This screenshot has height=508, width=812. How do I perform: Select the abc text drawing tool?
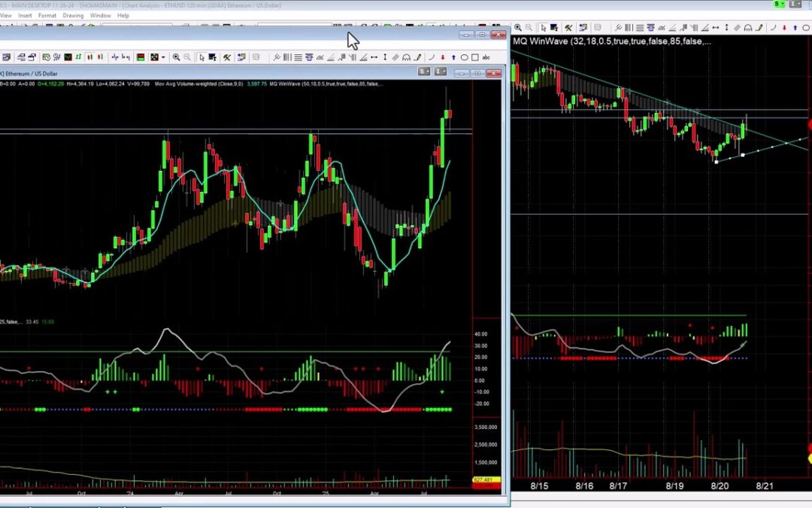point(486,57)
